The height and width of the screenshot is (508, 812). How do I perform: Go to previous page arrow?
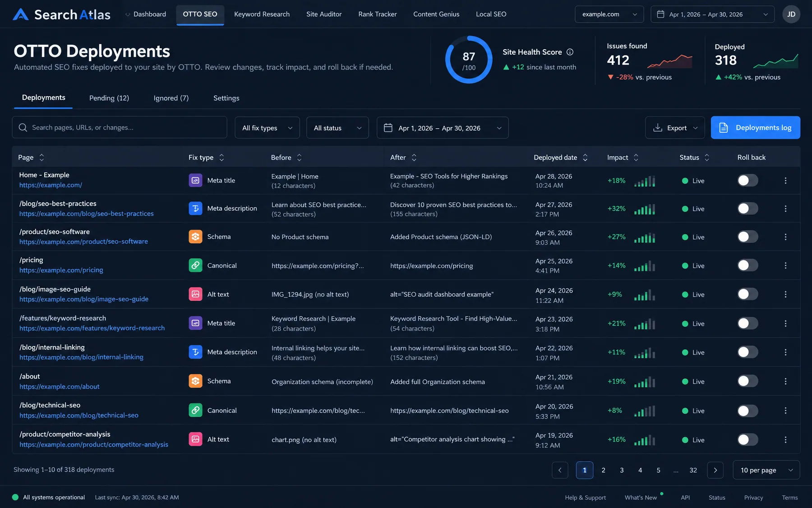click(x=560, y=470)
